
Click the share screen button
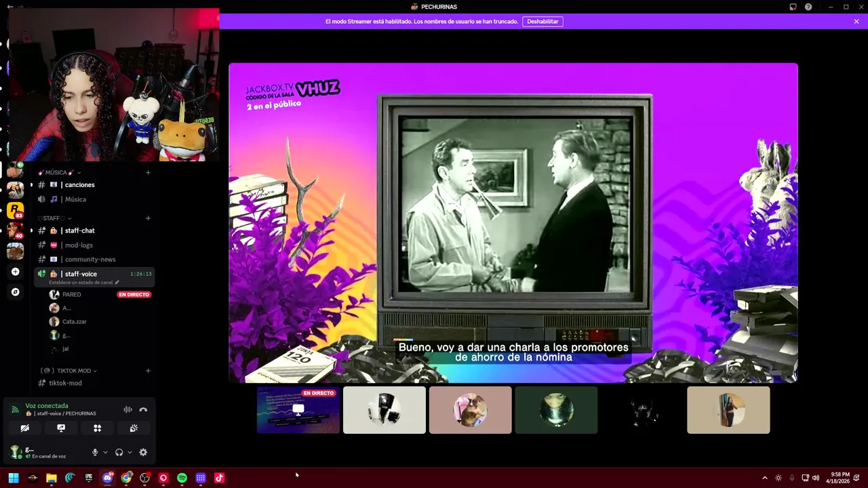[x=61, y=428]
